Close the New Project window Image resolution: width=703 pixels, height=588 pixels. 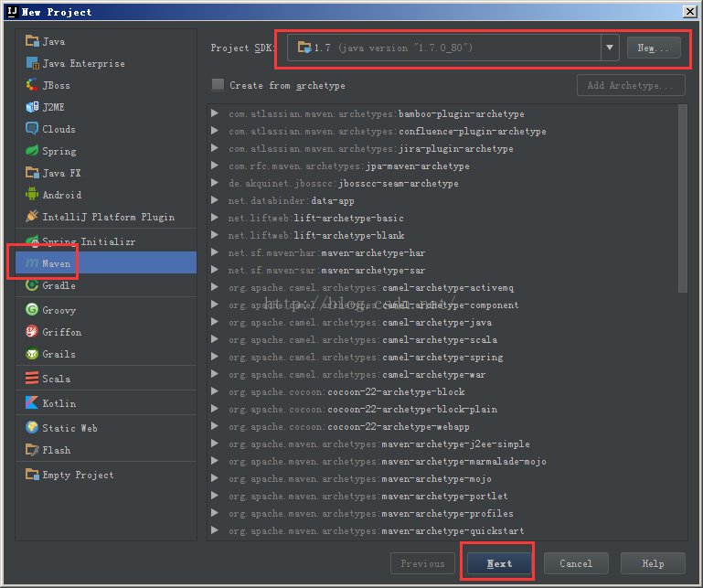pyautogui.click(x=689, y=11)
